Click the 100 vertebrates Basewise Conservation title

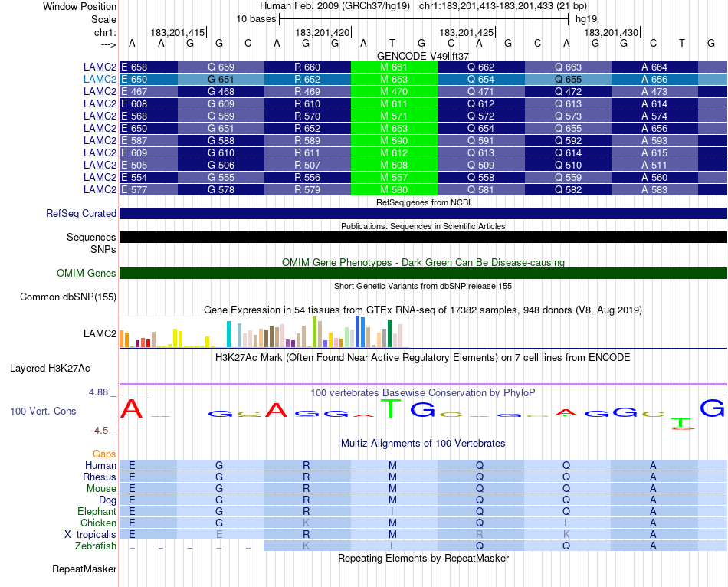tap(423, 393)
